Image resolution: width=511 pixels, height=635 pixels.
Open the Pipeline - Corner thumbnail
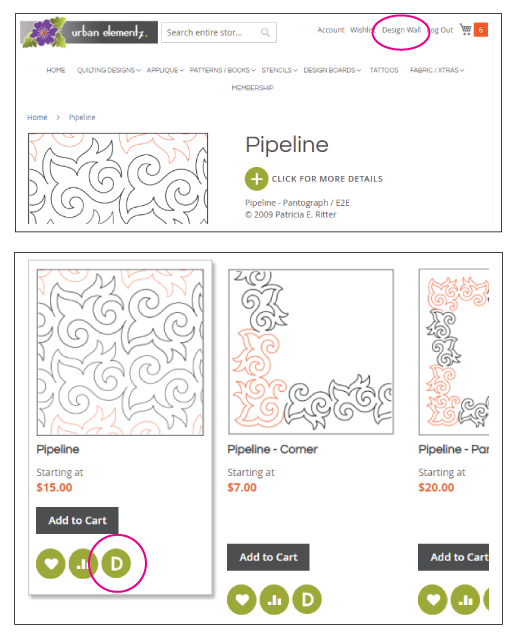click(x=311, y=352)
